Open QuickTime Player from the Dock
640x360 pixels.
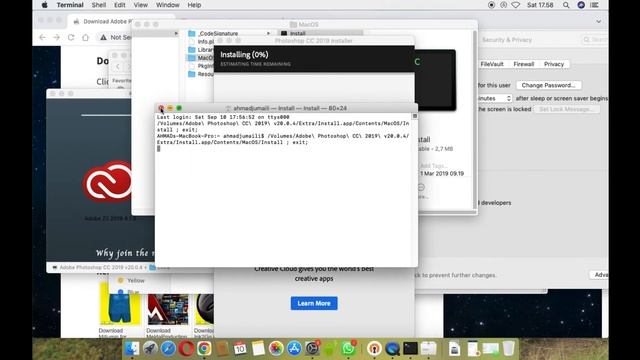click(392, 349)
